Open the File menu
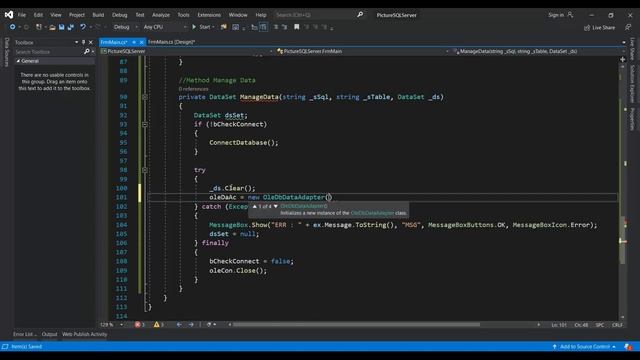The width and height of the screenshot is (640, 360). 22,15
